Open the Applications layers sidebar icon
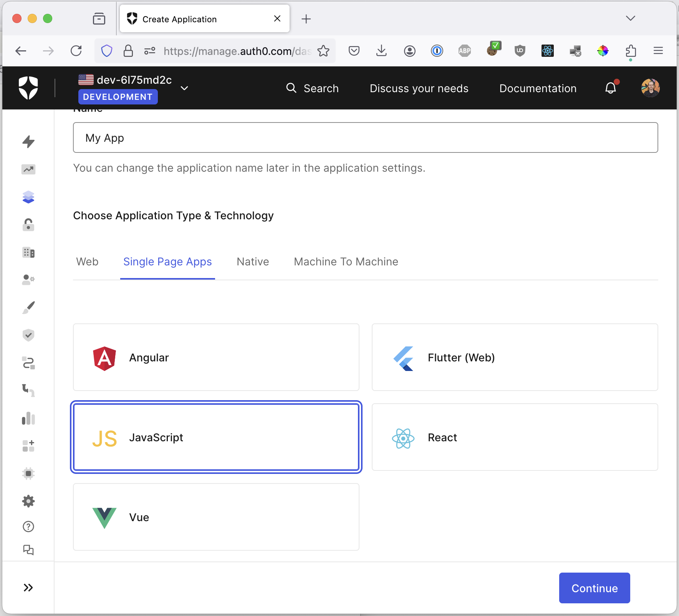 click(x=28, y=197)
